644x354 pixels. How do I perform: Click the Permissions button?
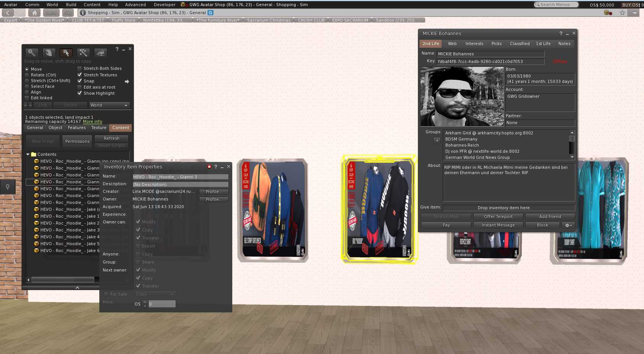click(x=77, y=141)
